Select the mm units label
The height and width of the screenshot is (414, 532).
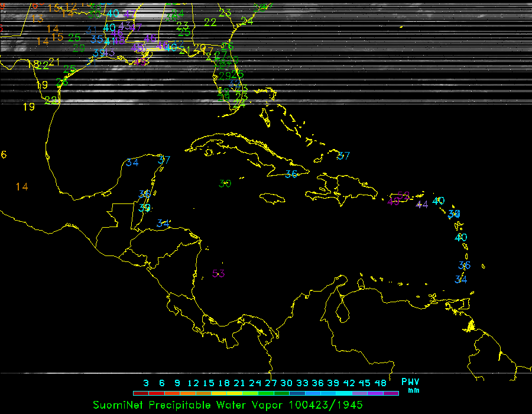pos(414,390)
